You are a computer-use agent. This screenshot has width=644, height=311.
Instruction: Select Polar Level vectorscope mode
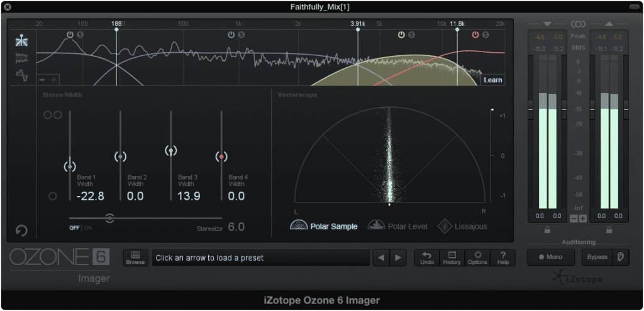click(x=397, y=226)
